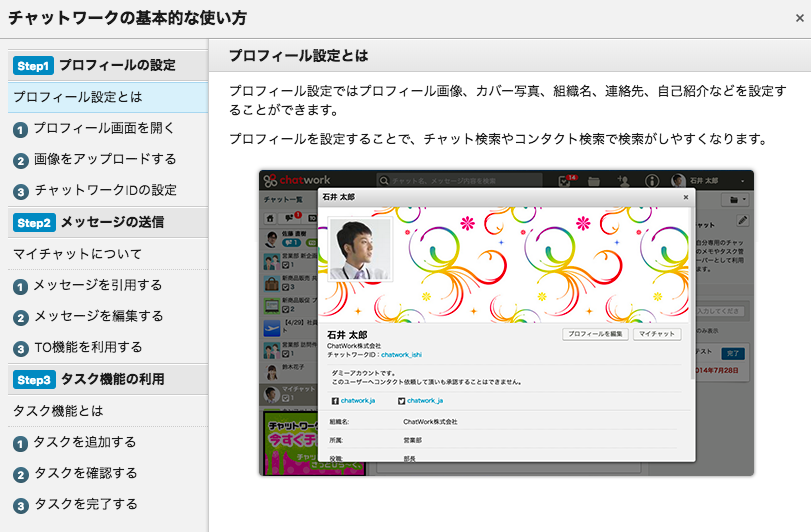Click the add contact icon in screenshot

(623, 180)
